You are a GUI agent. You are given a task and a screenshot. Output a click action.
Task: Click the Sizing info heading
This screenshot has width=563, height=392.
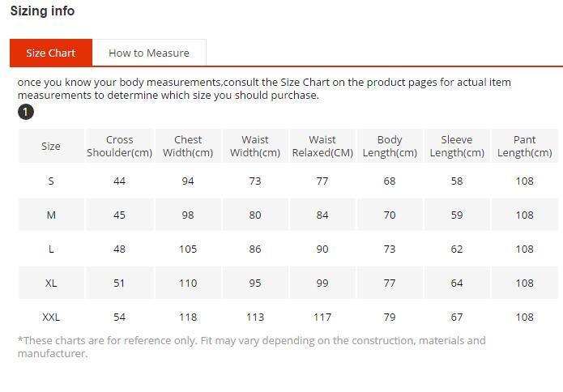[42, 11]
